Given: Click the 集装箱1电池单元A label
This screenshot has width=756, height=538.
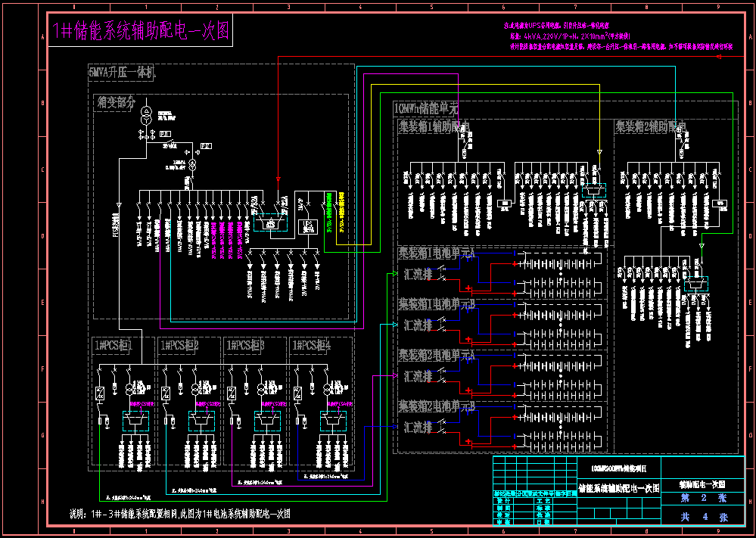Looking at the screenshot, I should 437,252.
